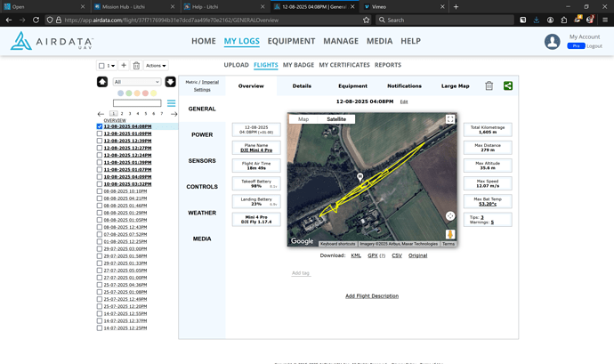Go to previous page with left arrow
The image size is (614, 364).
pos(101,114)
